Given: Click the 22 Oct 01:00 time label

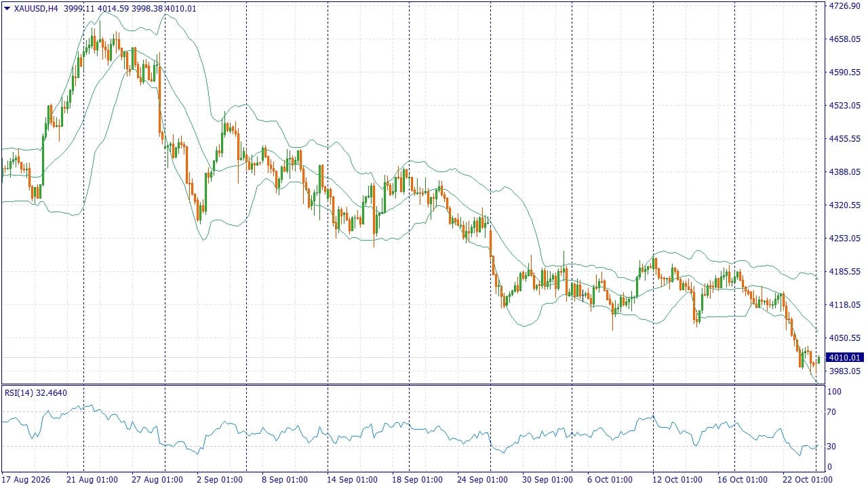Looking at the screenshot, I should 808,480.
